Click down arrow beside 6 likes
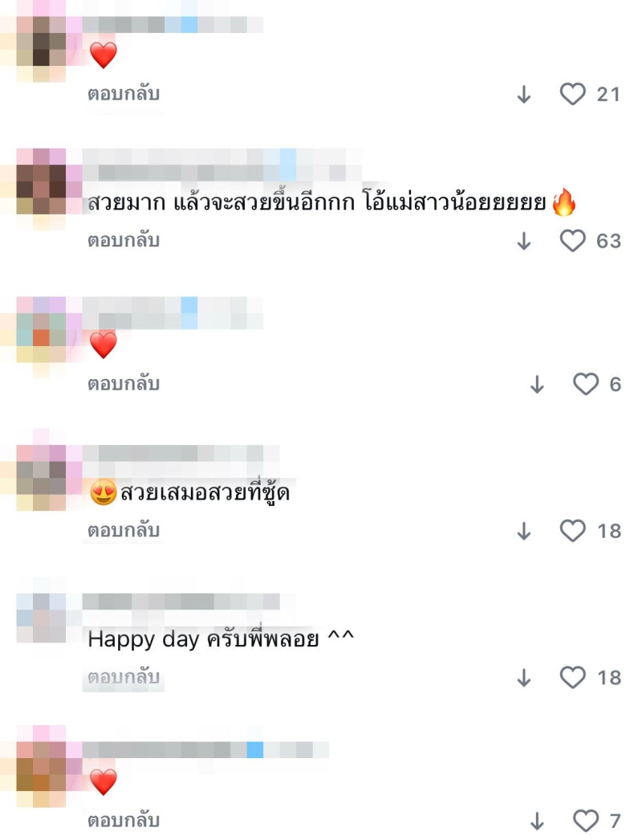 [x=537, y=385]
